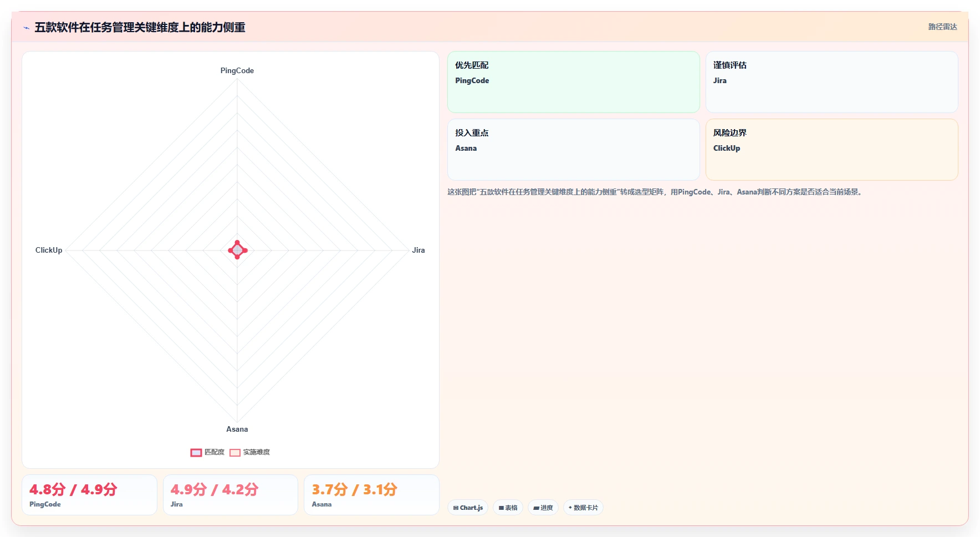Select the 3.7分 / 3.1分 Asana score card
Image resolution: width=980 pixels, height=537 pixels.
point(371,495)
